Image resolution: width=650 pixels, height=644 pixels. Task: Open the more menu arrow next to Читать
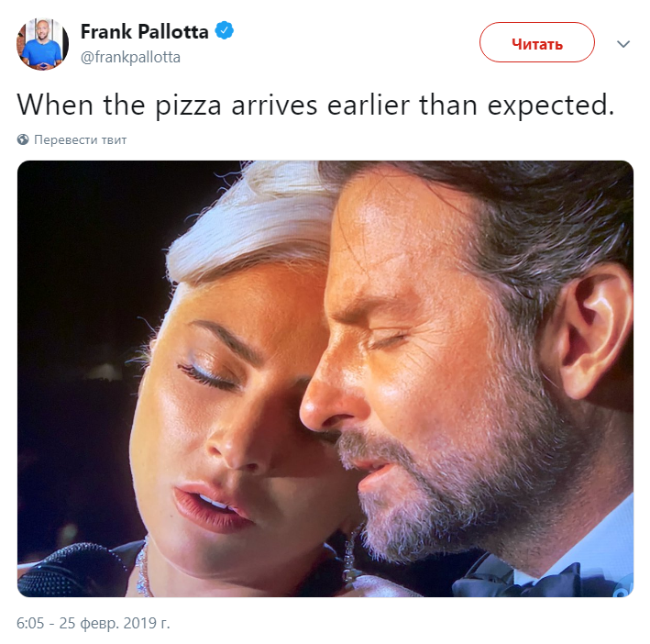click(x=623, y=43)
